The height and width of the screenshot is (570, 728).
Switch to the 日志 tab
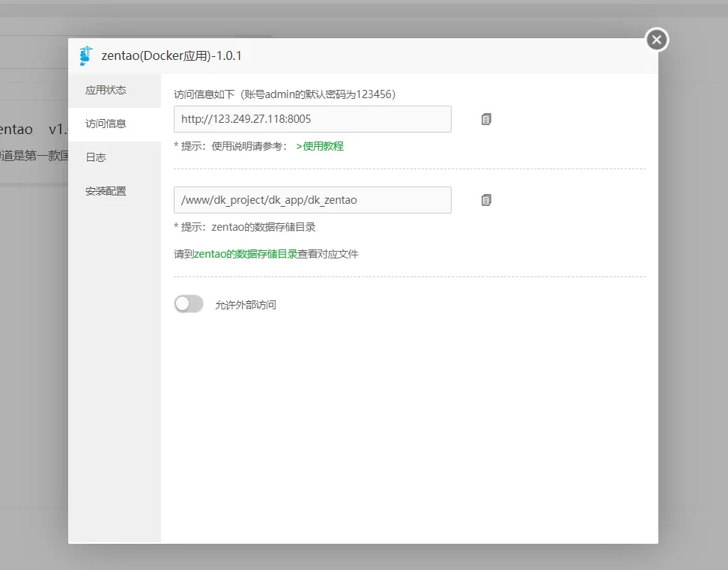[x=115, y=158]
